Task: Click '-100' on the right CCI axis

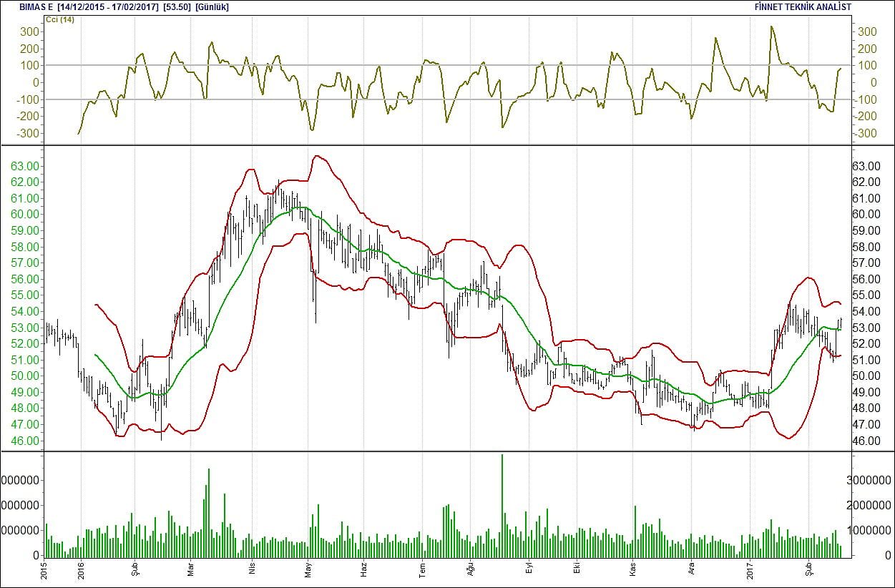Action: click(x=866, y=100)
